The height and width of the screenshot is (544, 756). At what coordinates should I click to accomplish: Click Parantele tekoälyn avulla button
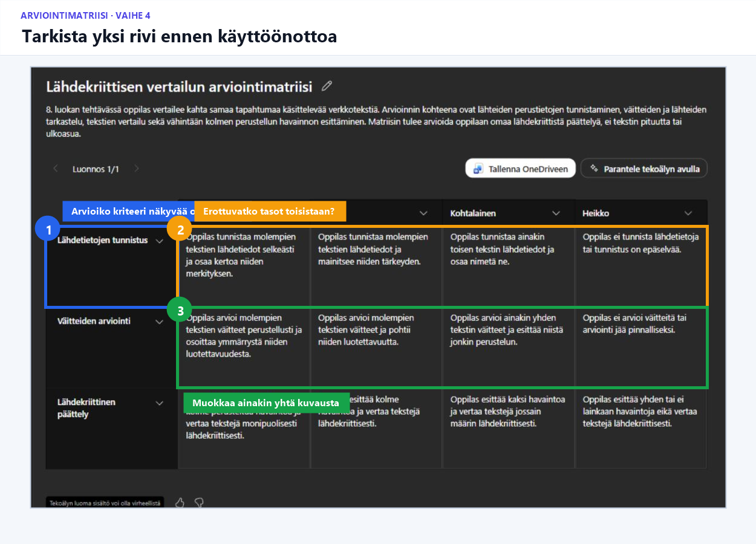tap(644, 169)
